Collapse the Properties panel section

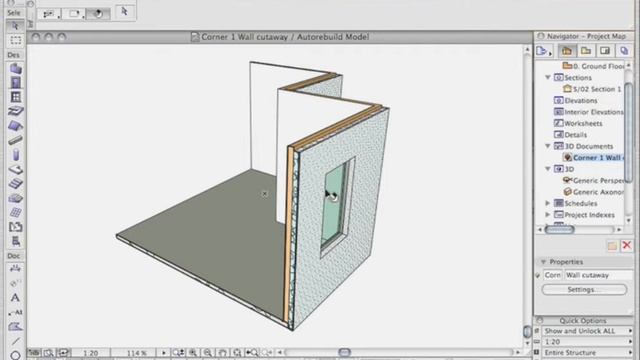tap(543, 262)
